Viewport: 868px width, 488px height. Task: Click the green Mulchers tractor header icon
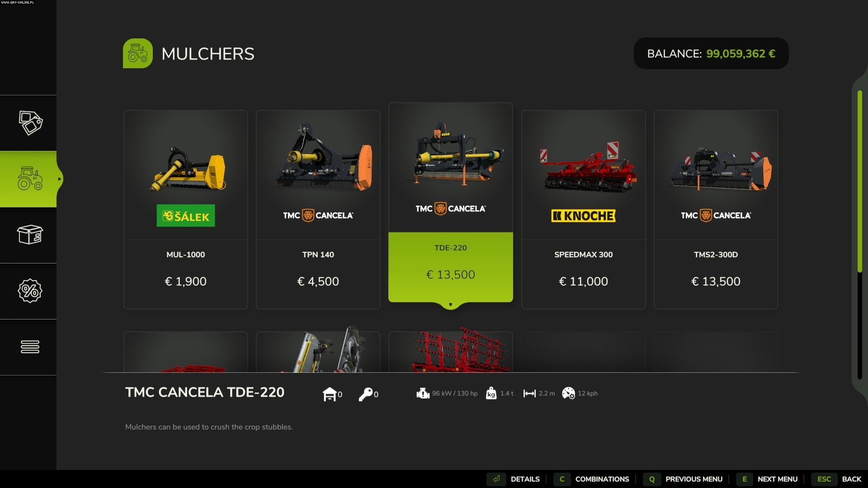(138, 53)
